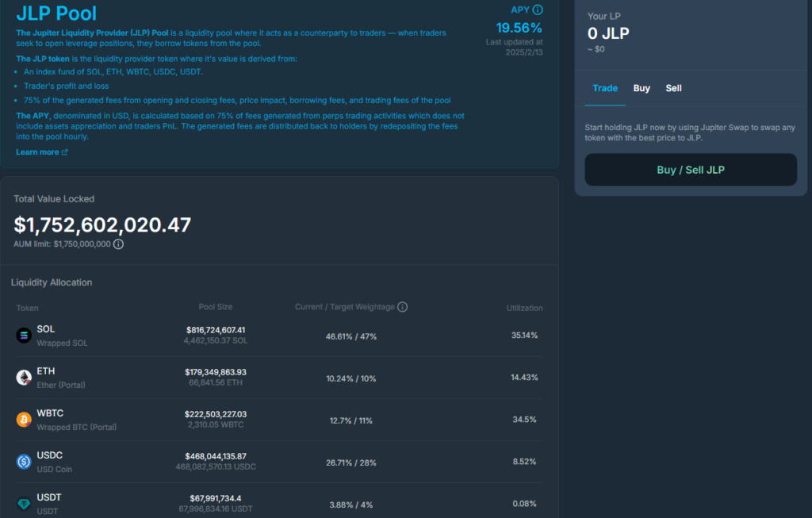Click the 0 JLP balance
The image size is (812, 518).
tap(608, 33)
